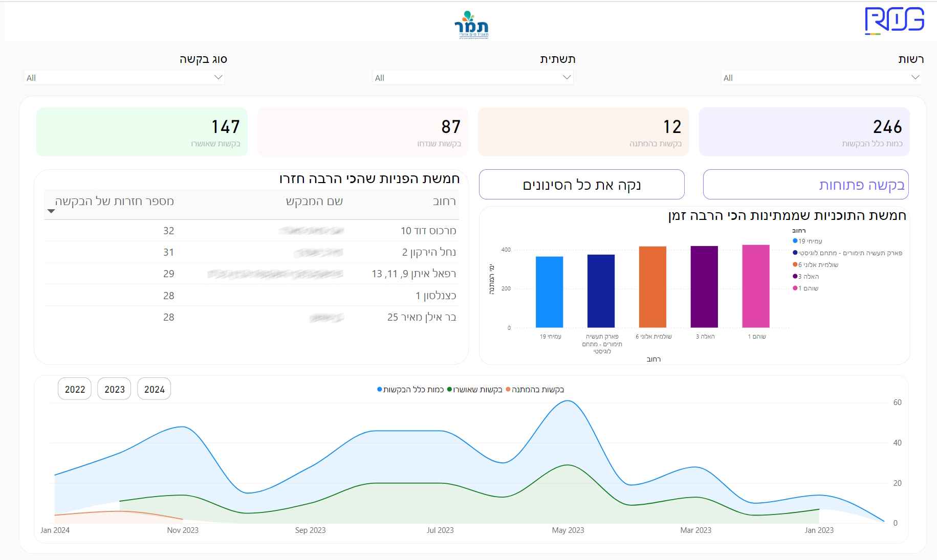Click the נקה את כל הסינונים button
This screenshot has width=937, height=560.
582,185
